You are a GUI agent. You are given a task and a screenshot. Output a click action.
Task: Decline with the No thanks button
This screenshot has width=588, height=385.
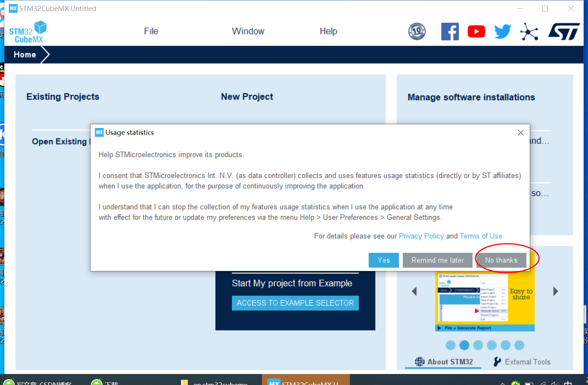(x=501, y=260)
